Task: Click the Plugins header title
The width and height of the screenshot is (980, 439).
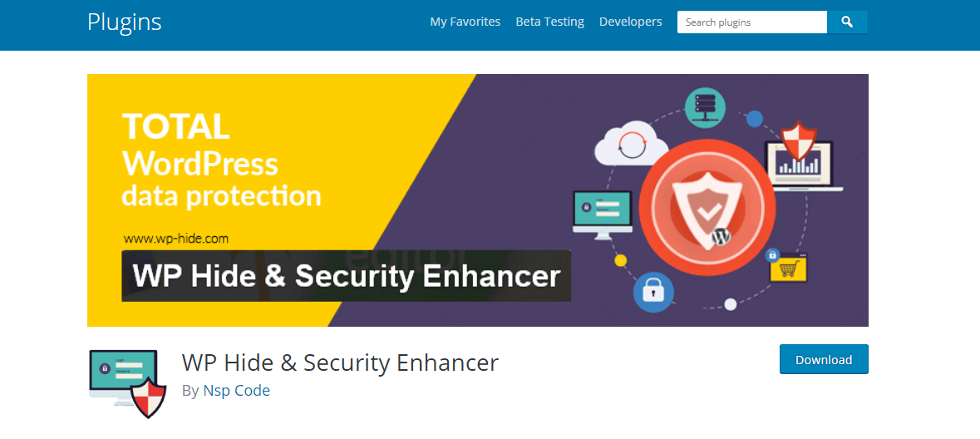Action: (125, 22)
